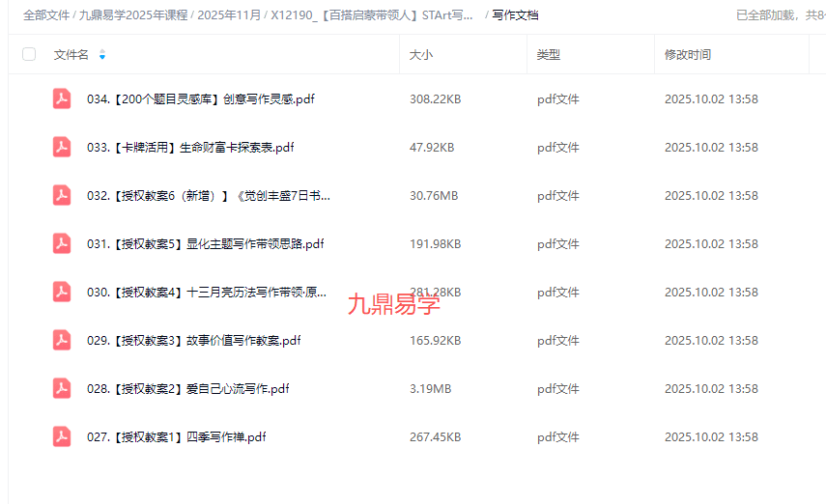
Task: Click the 文件名 column header label
Action: (71, 55)
